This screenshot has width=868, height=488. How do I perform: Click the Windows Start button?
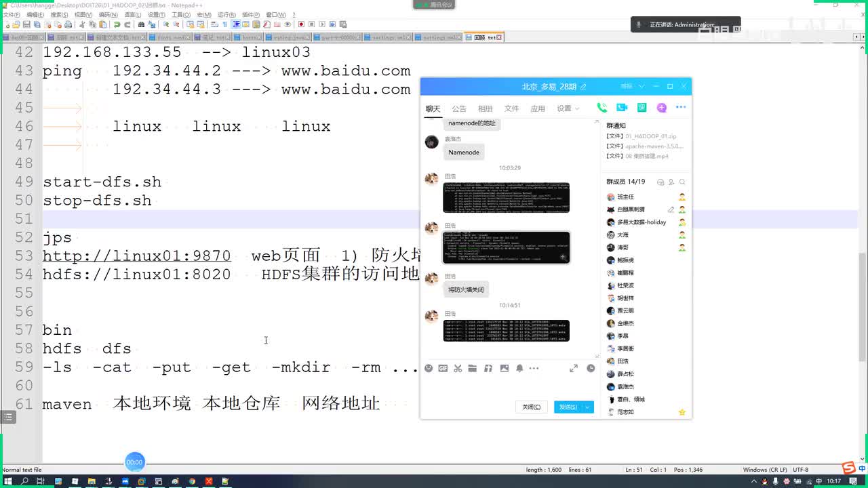click(8, 481)
